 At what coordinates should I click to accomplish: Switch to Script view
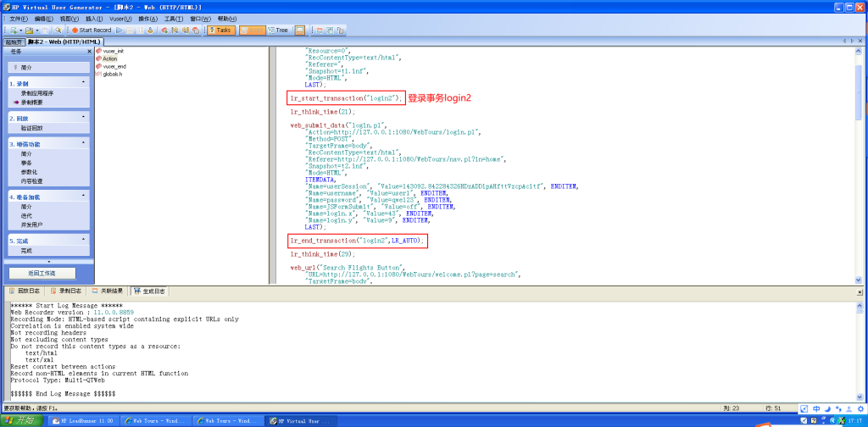point(253,30)
